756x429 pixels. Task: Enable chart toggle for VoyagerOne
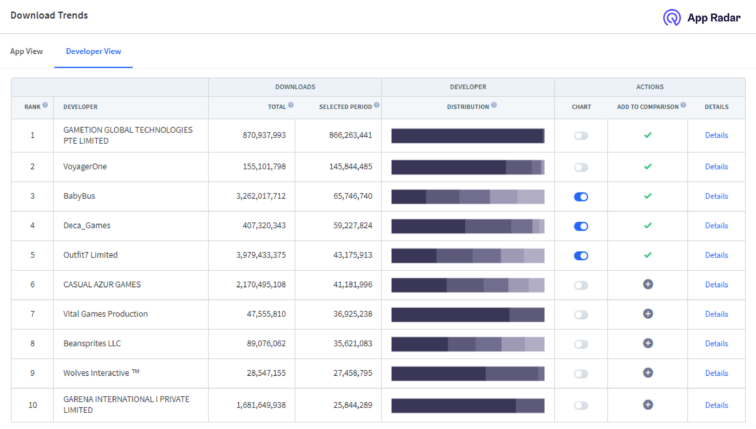point(581,167)
